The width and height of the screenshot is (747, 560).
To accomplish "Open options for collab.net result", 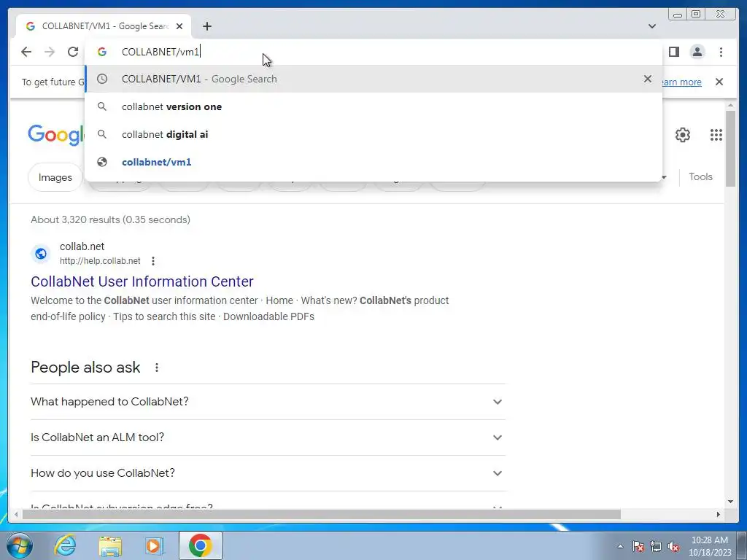I will tap(153, 261).
